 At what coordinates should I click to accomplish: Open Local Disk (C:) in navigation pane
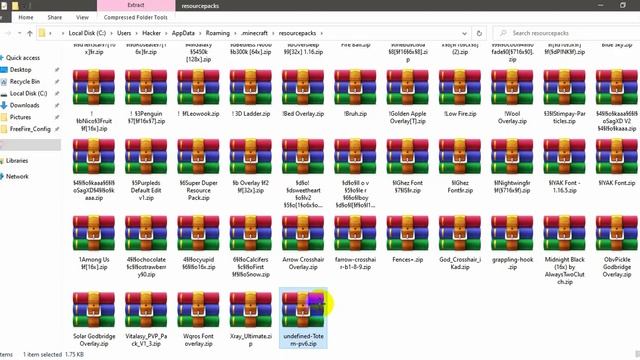click(28, 93)
